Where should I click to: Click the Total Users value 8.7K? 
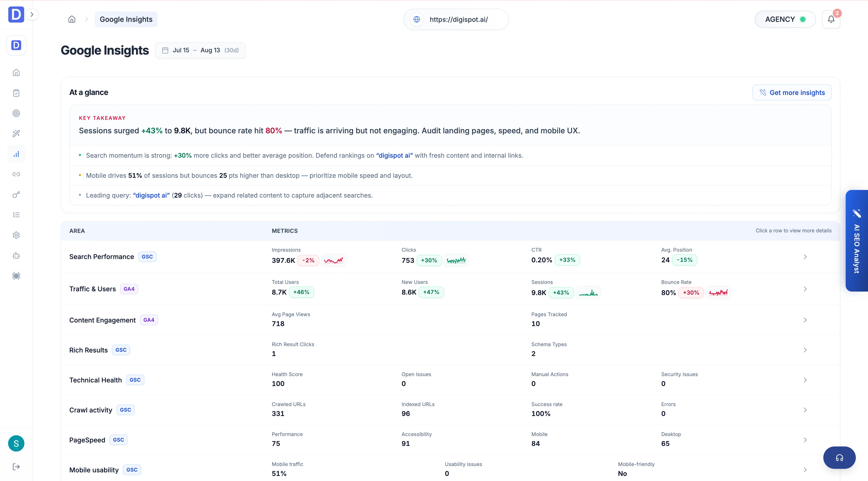[x=279, y=292]
